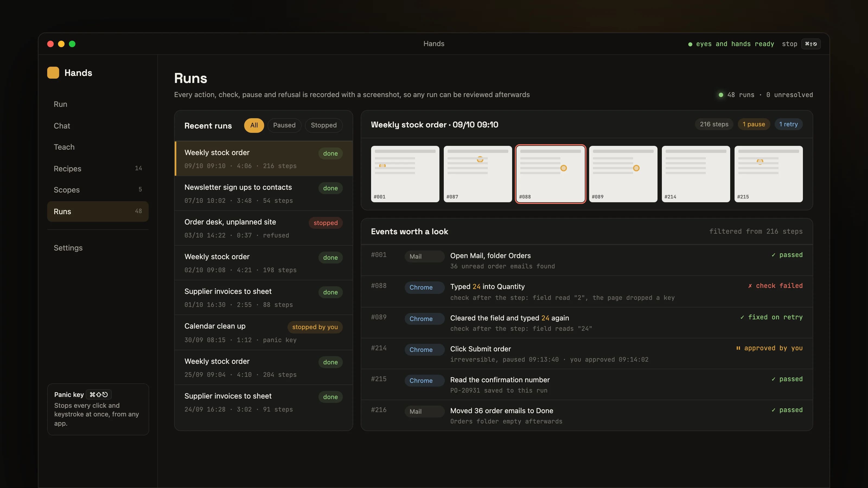The image size is (868, 488).
Task: Select the All filter for recent runs
Action: coord(254,125)
